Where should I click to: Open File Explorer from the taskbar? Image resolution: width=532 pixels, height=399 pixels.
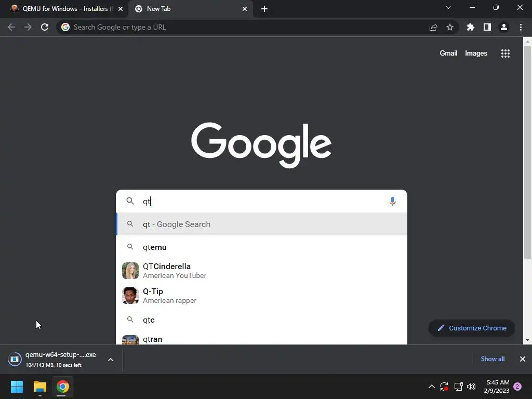[39, 387]
